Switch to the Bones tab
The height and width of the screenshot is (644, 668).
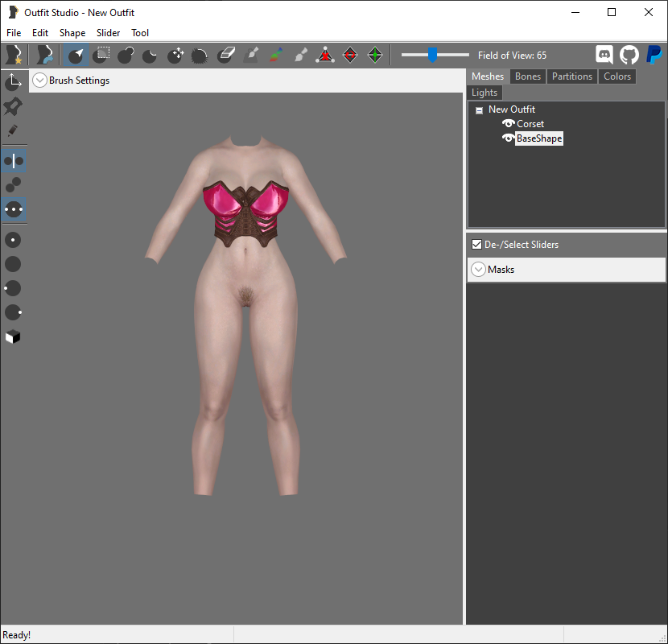528,76
